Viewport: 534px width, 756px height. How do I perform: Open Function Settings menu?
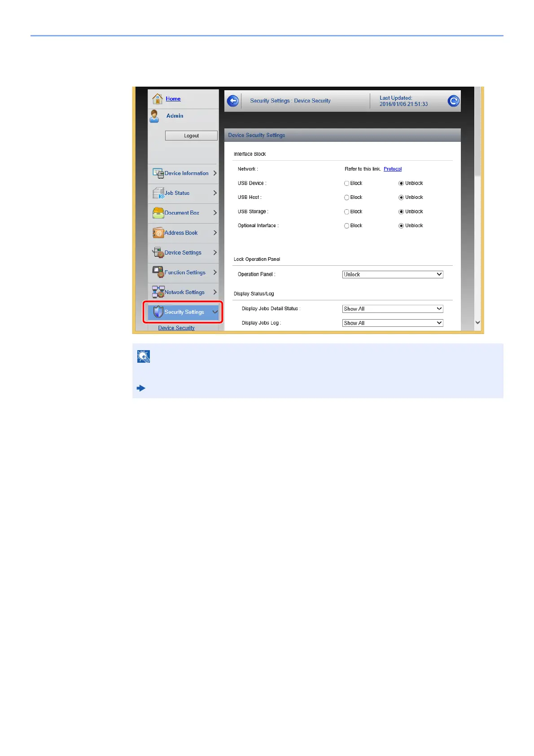pyautogui.click(x=184, y=273)
